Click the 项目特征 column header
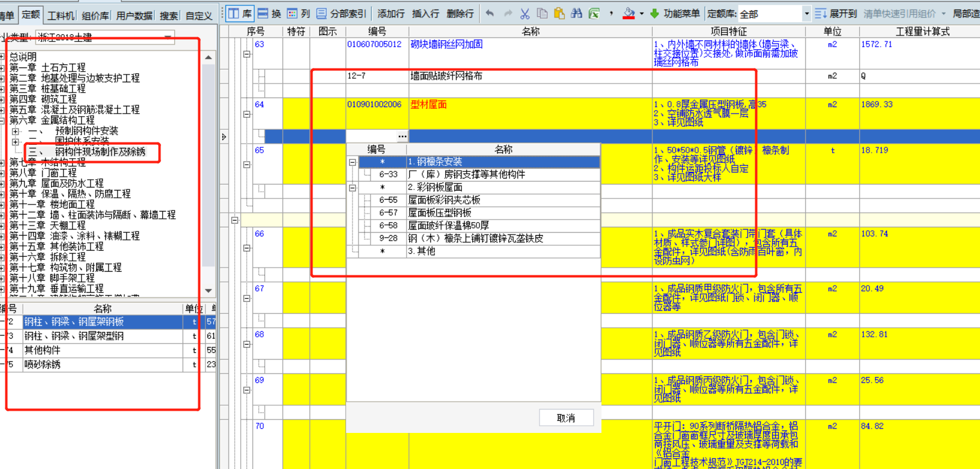This screenshot has height=469, width=980. point(728,31)
